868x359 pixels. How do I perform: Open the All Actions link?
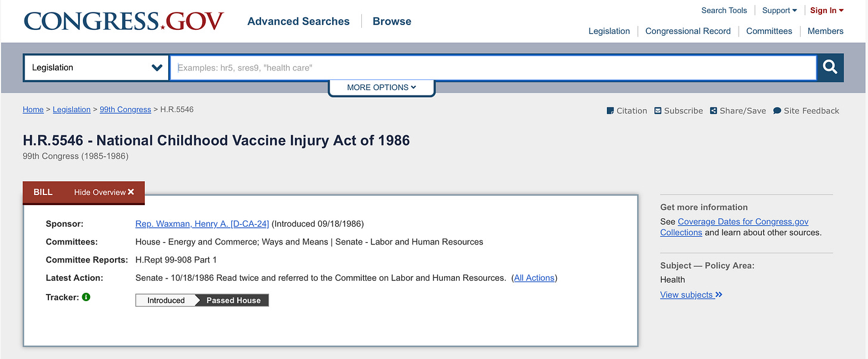[x=534, y=278]
